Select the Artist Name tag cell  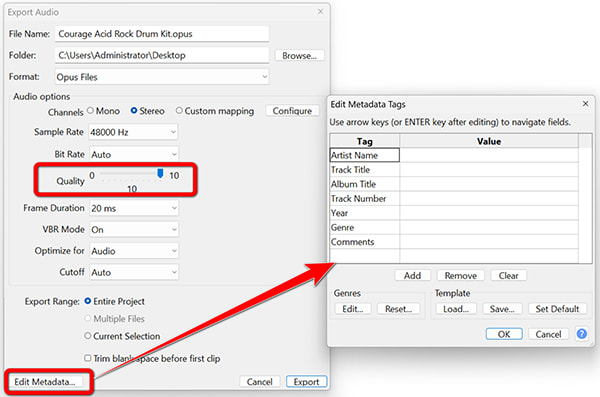pos(365,155)
